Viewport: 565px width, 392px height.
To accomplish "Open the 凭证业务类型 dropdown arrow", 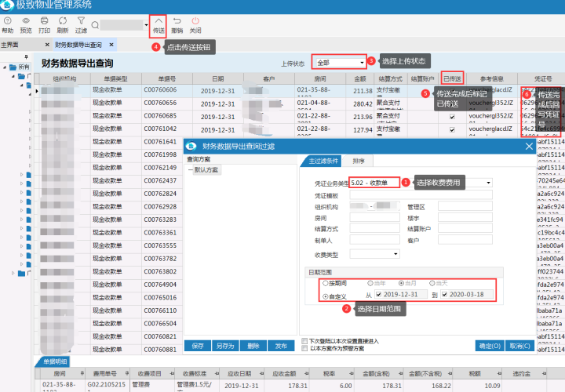I will coord(488,183).
